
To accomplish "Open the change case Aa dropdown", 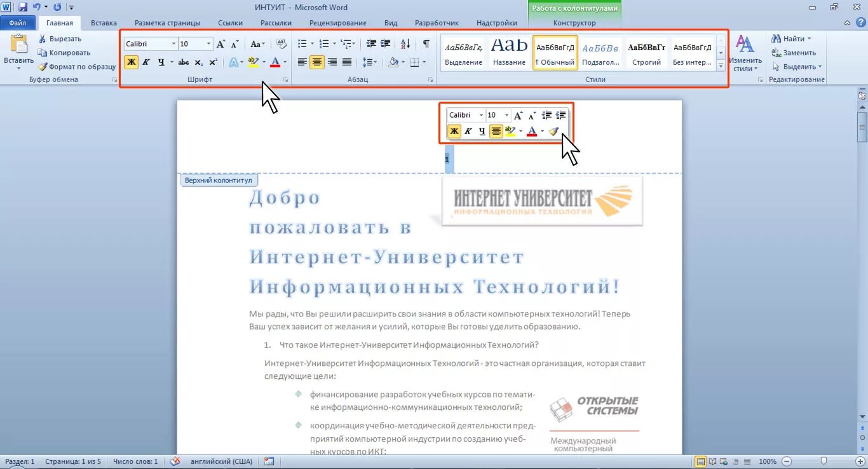I will click(x=257, y=44).
